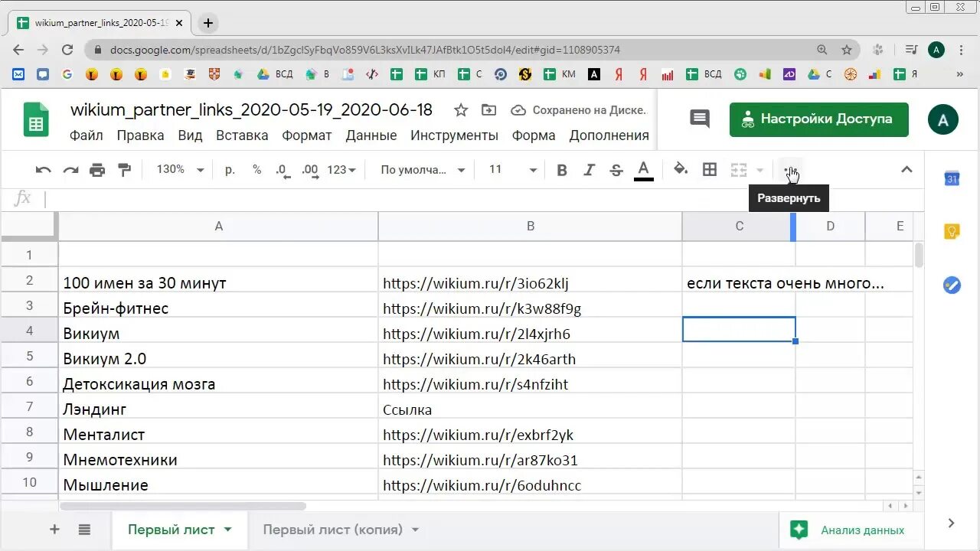Open Google Calendar side panel icon
980x551 pixels.
(x=952, y=178)
